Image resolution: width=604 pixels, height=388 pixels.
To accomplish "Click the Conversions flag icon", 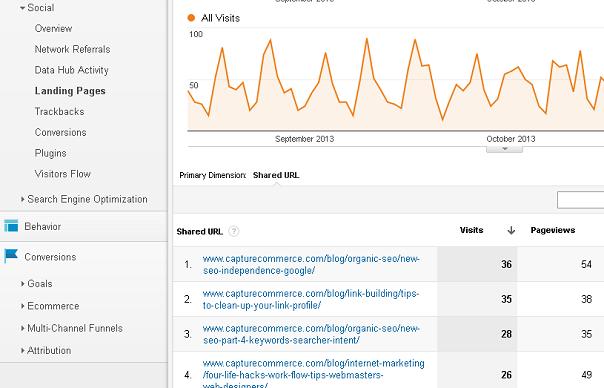I will (x=11, y=256).
